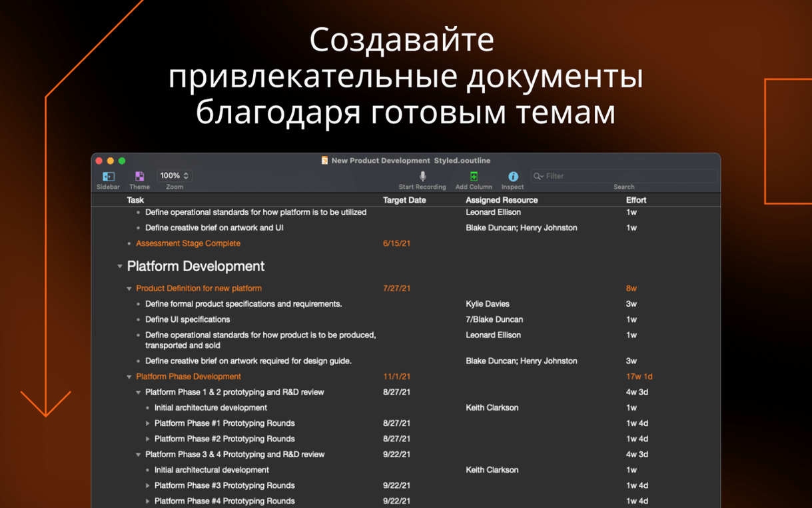This screenshot has width=812, height=508.
Task: Click the Target Date column header
Action: [404, 200]
